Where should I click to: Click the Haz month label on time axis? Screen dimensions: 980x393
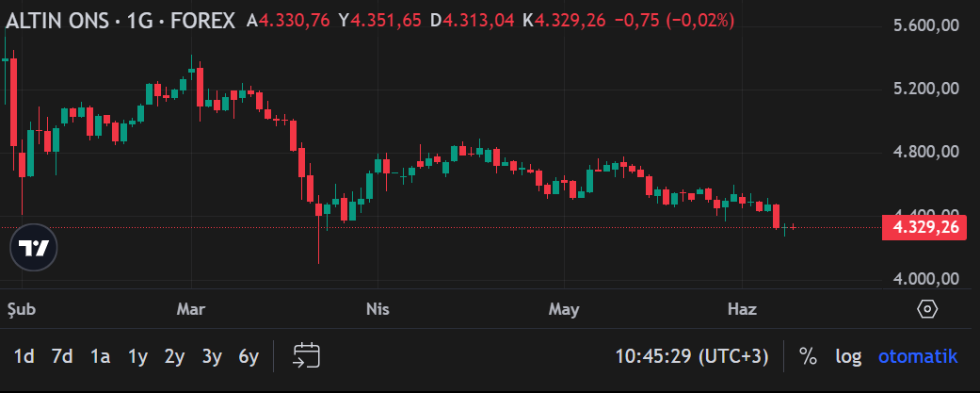tap(743, 309)
